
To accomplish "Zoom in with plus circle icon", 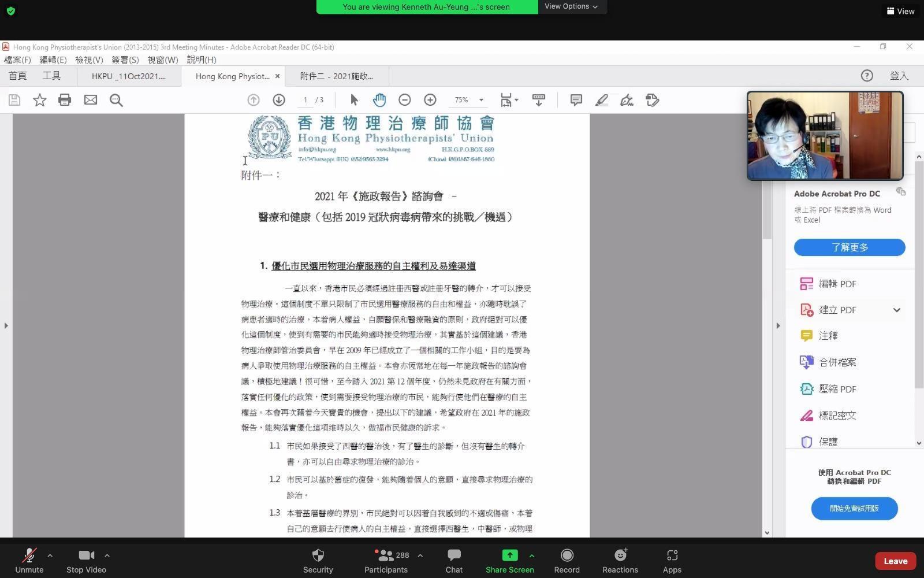I will click(x=430, y=100).
